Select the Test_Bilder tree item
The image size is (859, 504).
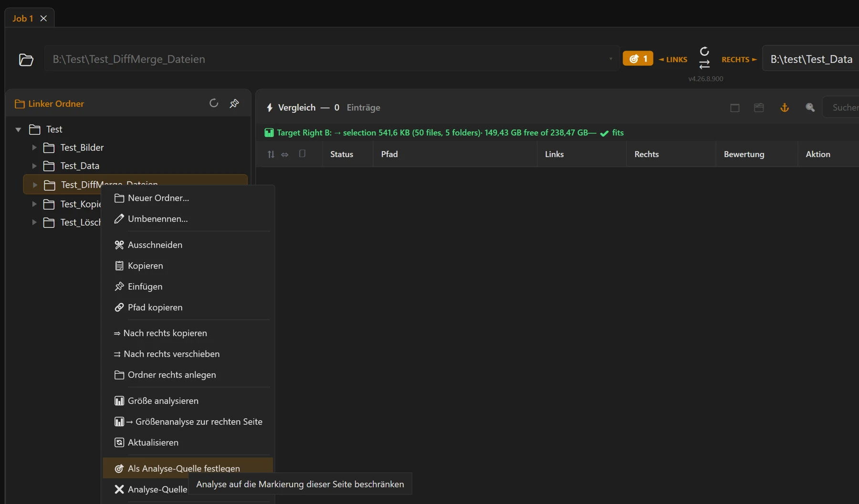[82, 147]
